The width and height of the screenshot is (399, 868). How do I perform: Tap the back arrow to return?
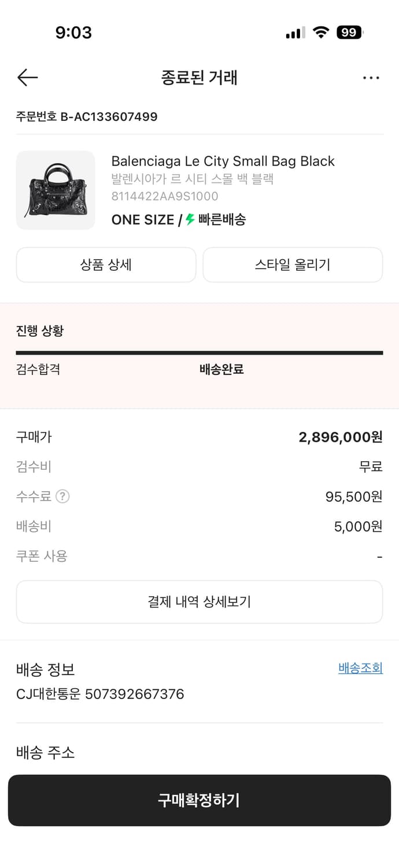[x=27, y=77]
